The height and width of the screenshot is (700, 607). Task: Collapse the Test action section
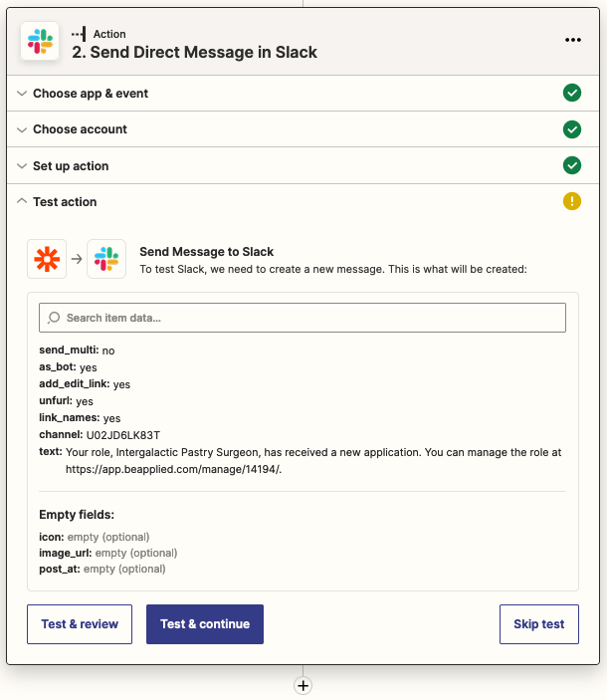65,202
